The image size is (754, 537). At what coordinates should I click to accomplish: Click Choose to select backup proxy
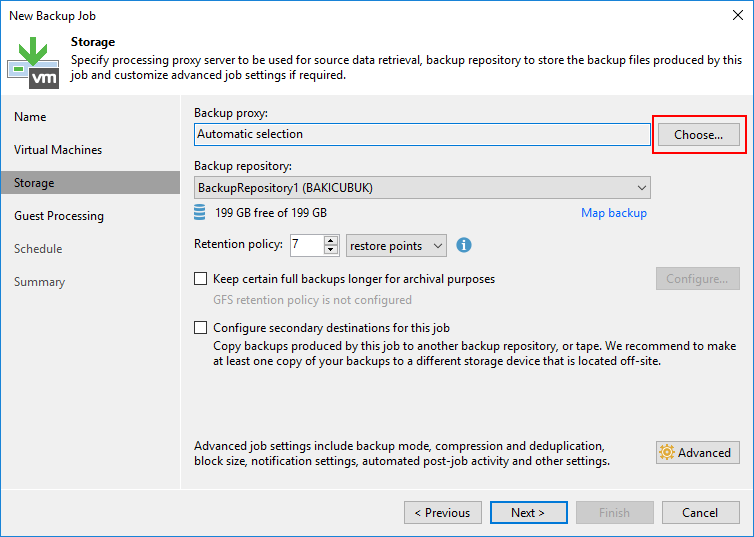pyautogui.click(x=698, y=134)
